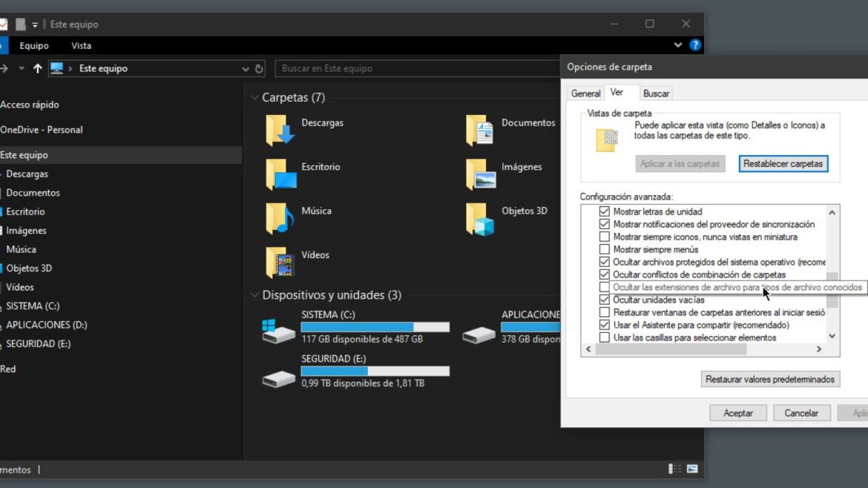
Task: Check Mostrar siempre menús
Action: coord(604,249)
